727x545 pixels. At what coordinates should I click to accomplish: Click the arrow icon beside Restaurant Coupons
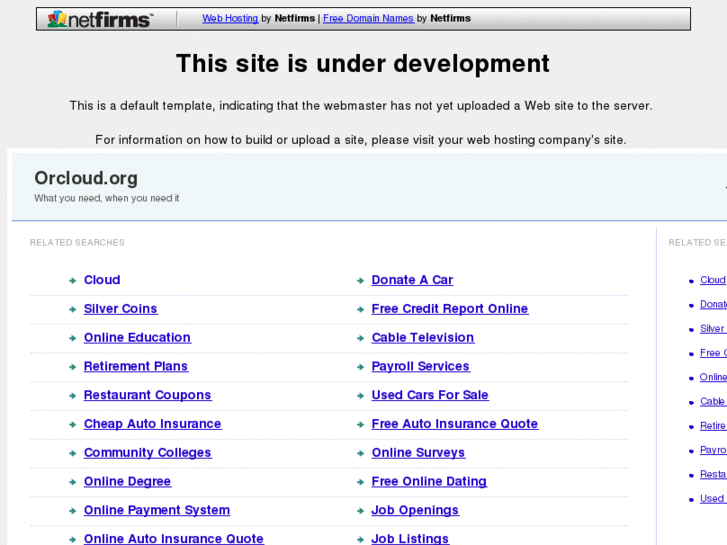(72, 396)
